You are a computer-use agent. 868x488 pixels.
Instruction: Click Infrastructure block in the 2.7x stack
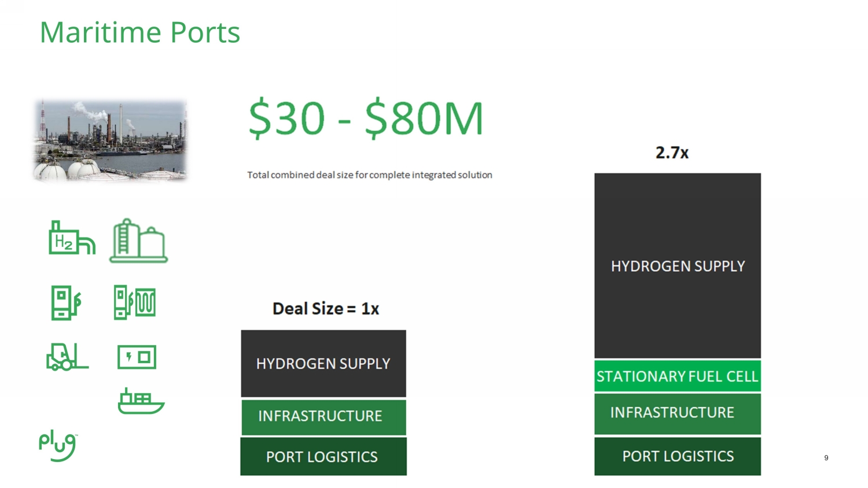point(678,414)
